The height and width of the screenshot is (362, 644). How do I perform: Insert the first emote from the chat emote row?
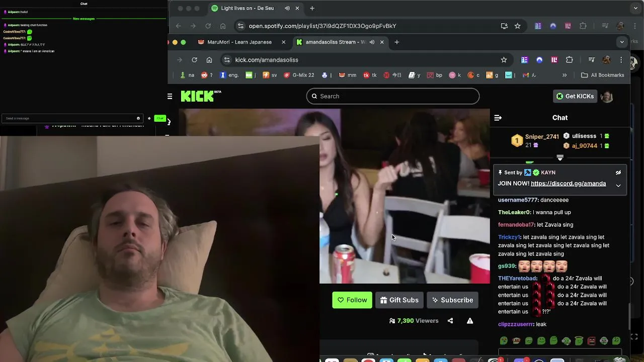point(504,341)
